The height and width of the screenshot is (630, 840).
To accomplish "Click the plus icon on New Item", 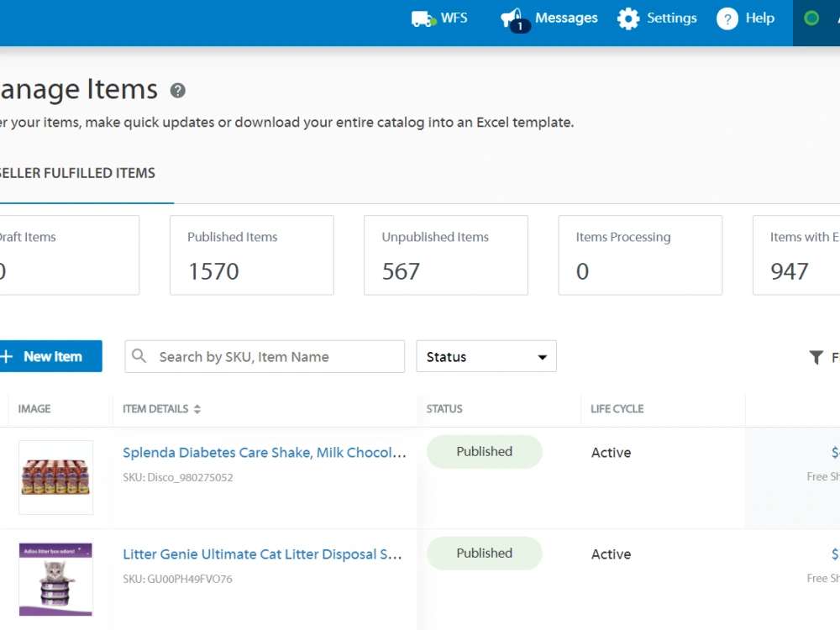I will [x=7, y=356].
